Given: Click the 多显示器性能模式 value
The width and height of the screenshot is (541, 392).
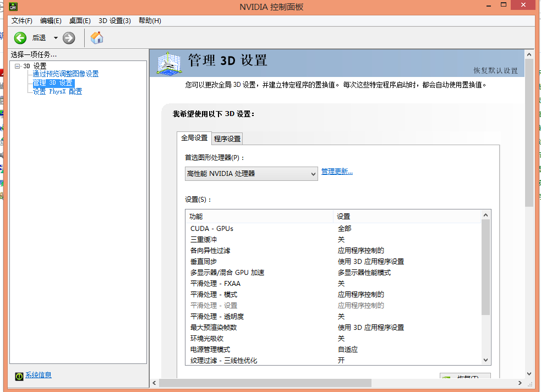Looking at the screenshot, I should pos(364,273).
